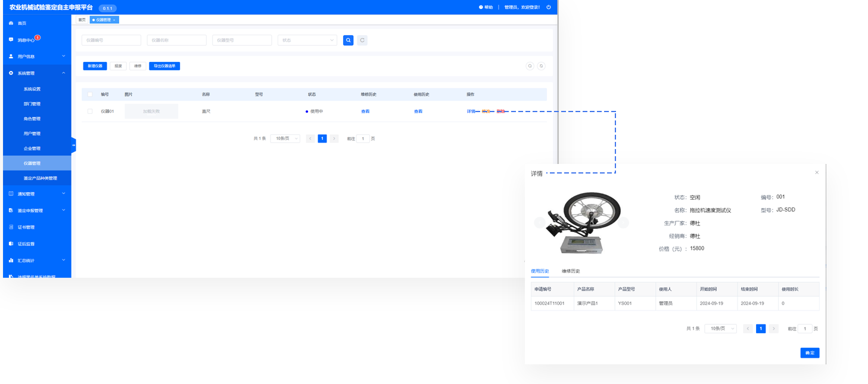
Task: Go to previous page in dialog pagination
Action: point(748,329)
